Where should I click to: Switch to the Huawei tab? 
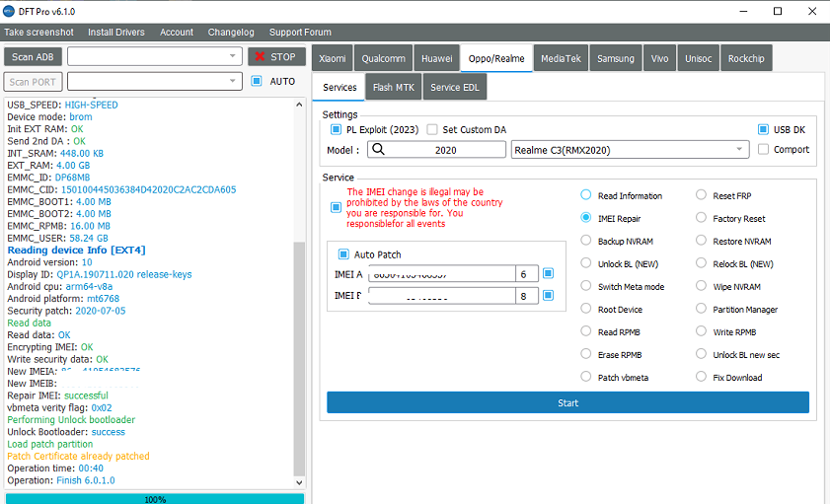click(436, 58)
